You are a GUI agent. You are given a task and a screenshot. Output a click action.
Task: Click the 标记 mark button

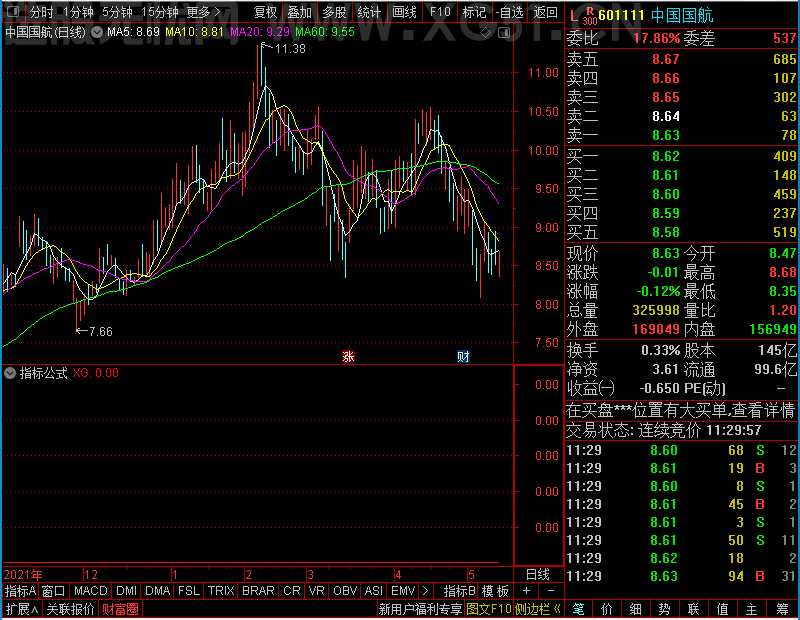coord(474,12)
